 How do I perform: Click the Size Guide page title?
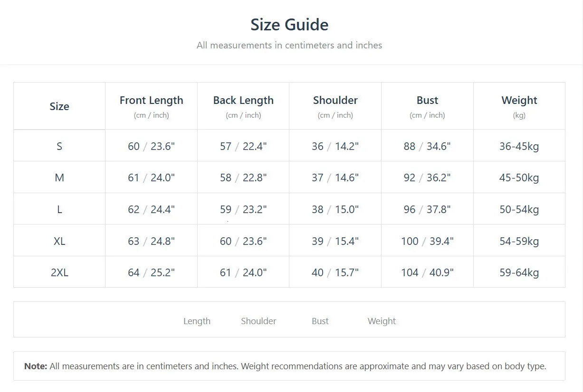289,25
